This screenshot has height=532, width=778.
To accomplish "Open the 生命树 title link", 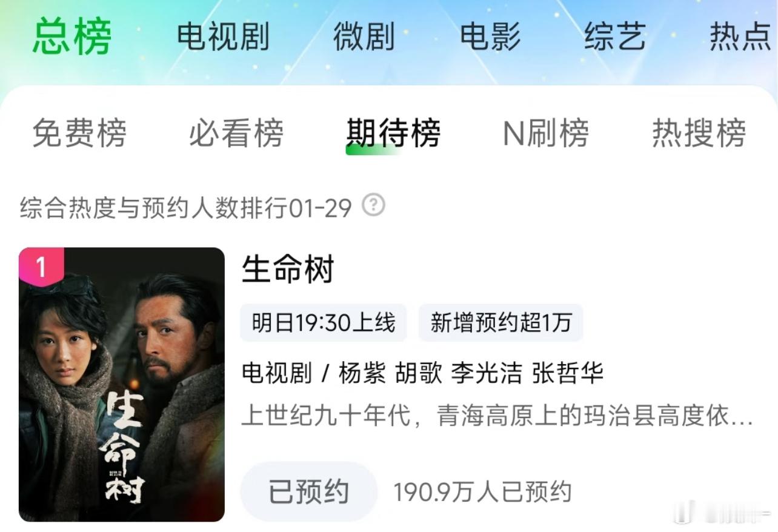I will point(288,268).
